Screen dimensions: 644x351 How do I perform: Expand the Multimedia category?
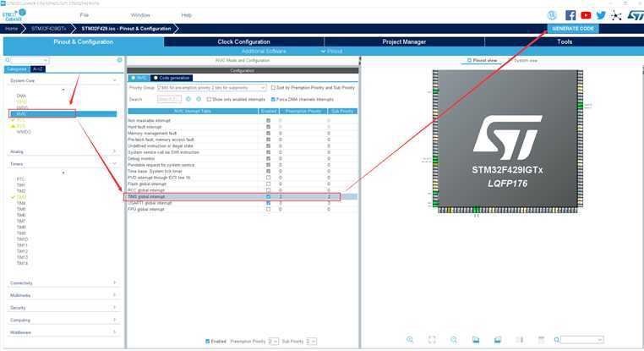coord(115,295)
